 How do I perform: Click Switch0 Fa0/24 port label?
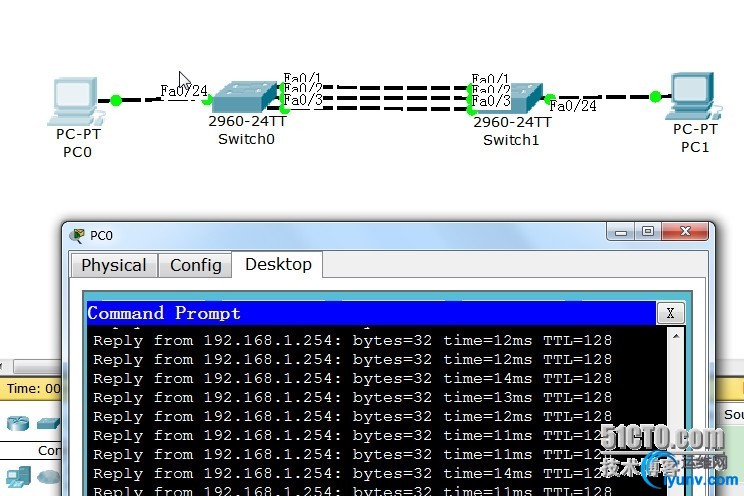click(184, 91)
